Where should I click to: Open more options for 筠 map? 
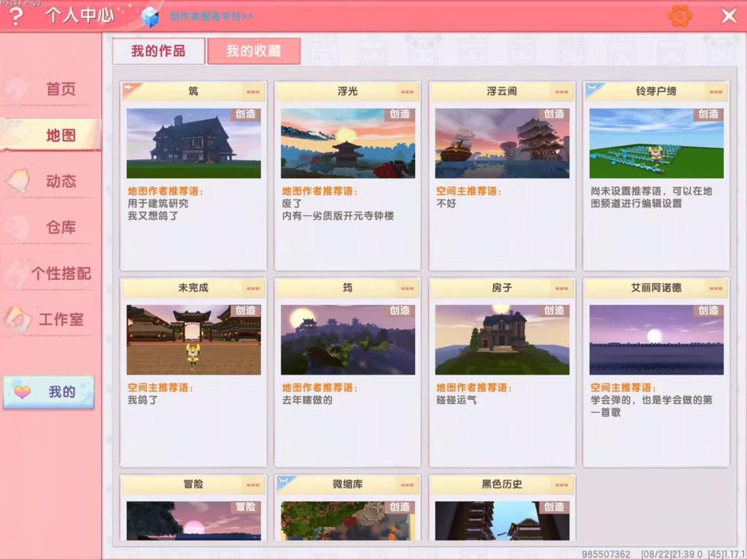click(407, 288)
